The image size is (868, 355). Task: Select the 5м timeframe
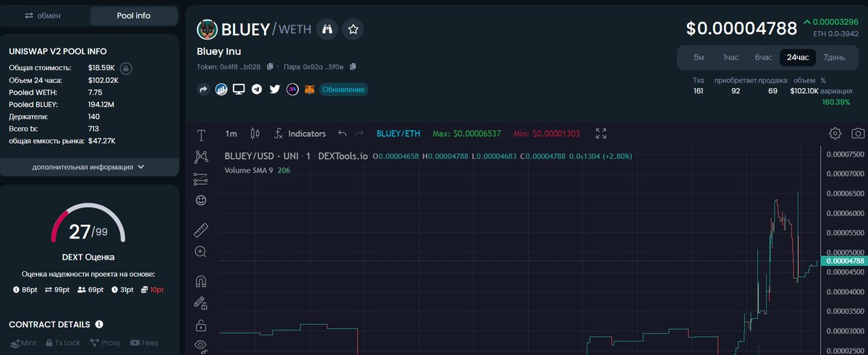699,57
